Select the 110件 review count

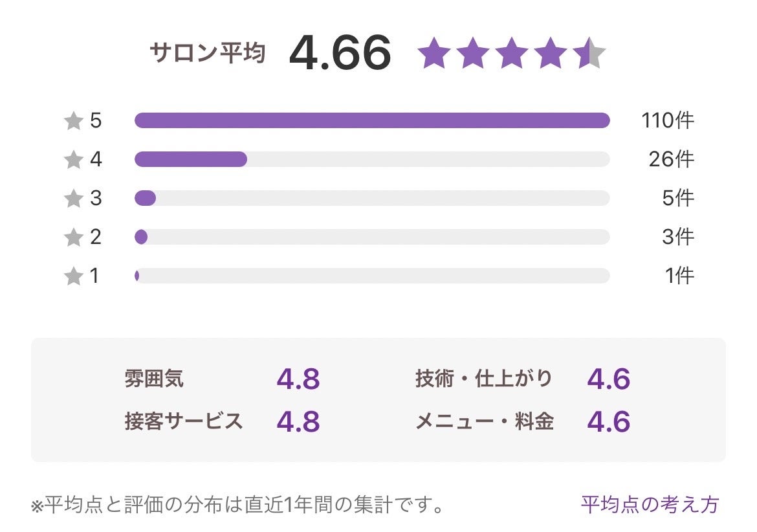[x=667, y=120]
